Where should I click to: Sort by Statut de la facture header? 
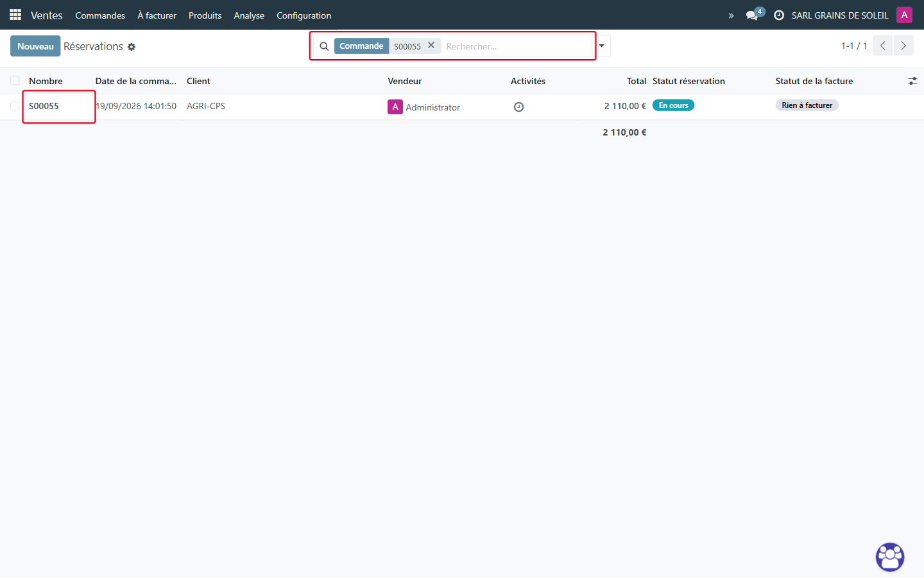click(814, 81)
